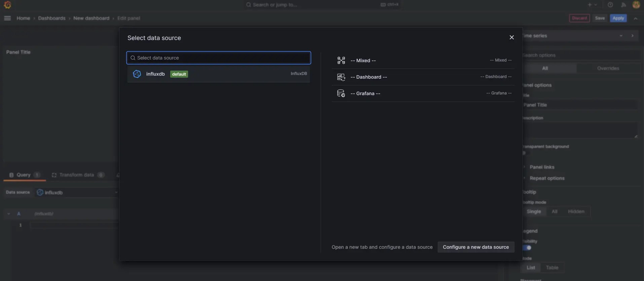
Task: Open the news feed icon
Action: point(623,5)
